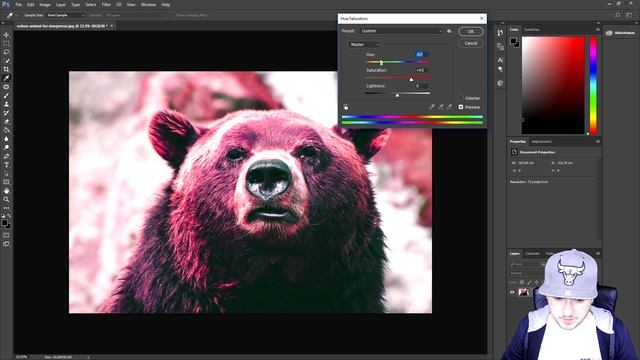Screen dimensions: 640x360
Task: Click the Hue value input field
Action: click(421, 54)
